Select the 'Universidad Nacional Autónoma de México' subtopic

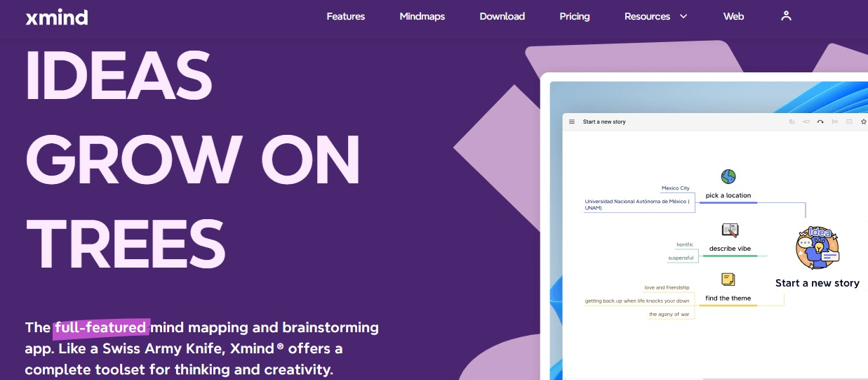pyautogui.click(x=638, y=204)
